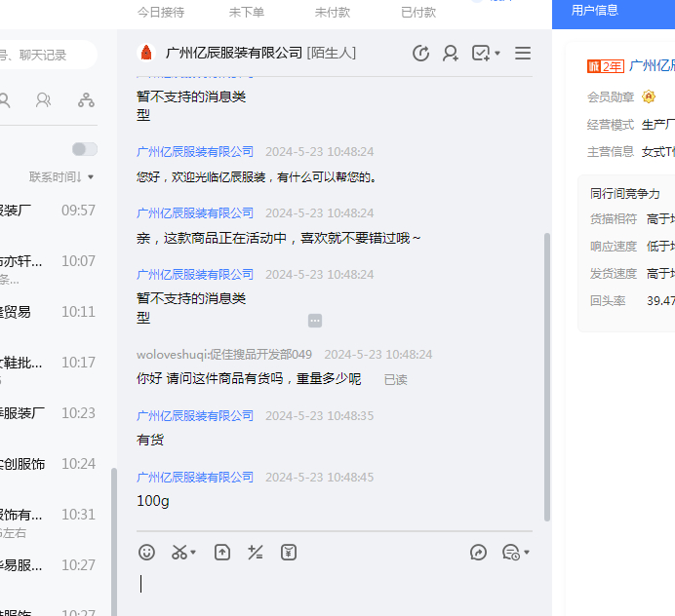Click the emoji smiley icon
This screenshot has height=616, width=675.
pyautogui.click(x=146, y=553)
